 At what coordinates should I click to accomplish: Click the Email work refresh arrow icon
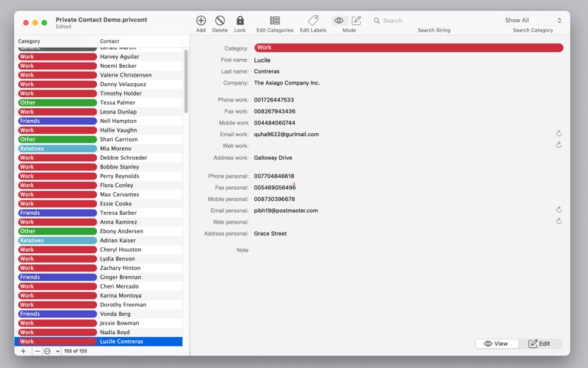pyautogui.click(x=559, y=134)
